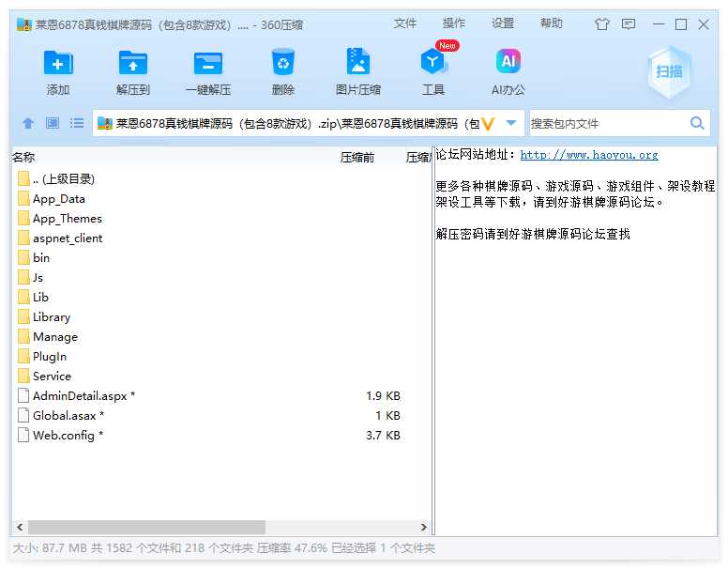This screenshot has height=569, width=728.
Task: Click the orange V icon in address bar
Action: (x=488, y=124)
